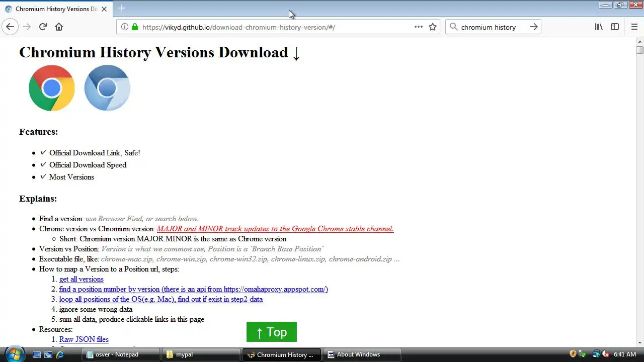
Task: Open the get all versions link
Action: coord(82,279)
